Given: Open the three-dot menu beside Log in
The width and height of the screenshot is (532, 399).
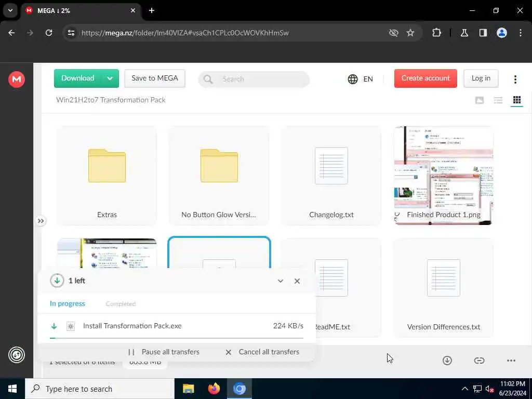Looking at the screenshot, I should tap(515, 79).
